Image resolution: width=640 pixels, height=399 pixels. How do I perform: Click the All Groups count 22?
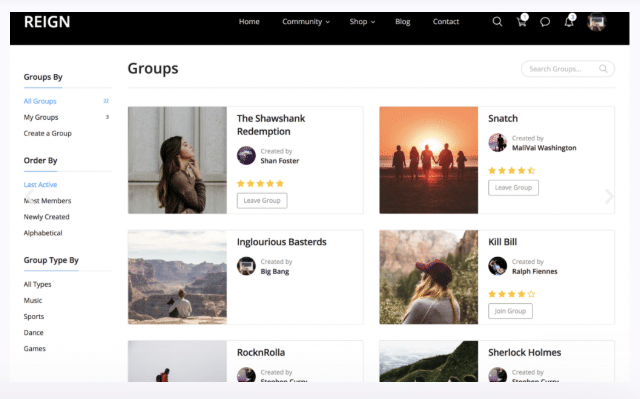106,101
